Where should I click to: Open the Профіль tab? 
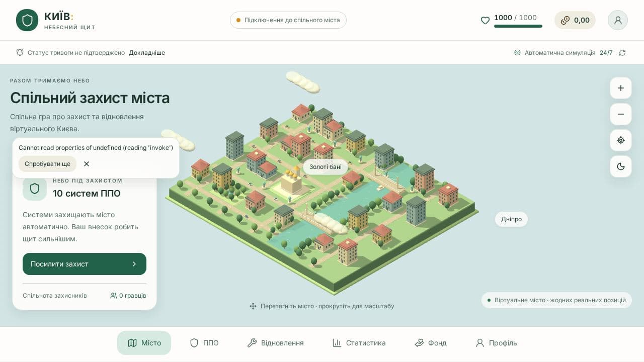click(496, 343)
